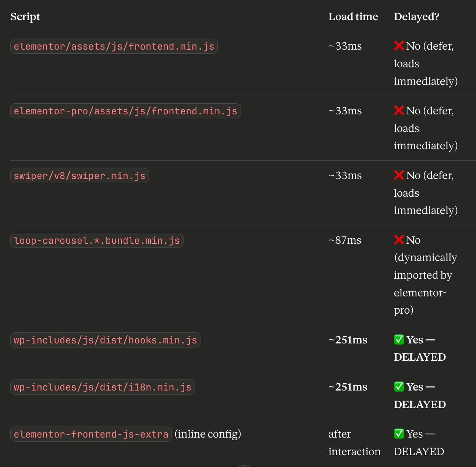Click the red X icon in elementor-pro/assets row
Image resolution: width=476 pixels, height=467 pixels.
click(x=399, y=111)
